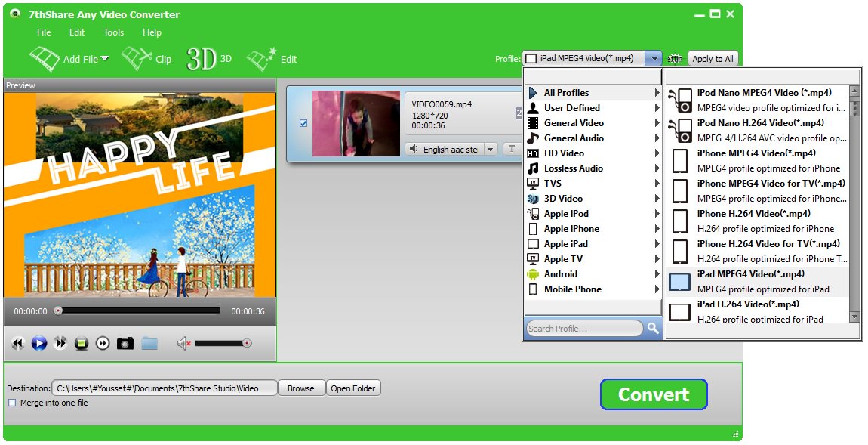
Task: Click profile list scrollbar up arrow
Action: 854,91
